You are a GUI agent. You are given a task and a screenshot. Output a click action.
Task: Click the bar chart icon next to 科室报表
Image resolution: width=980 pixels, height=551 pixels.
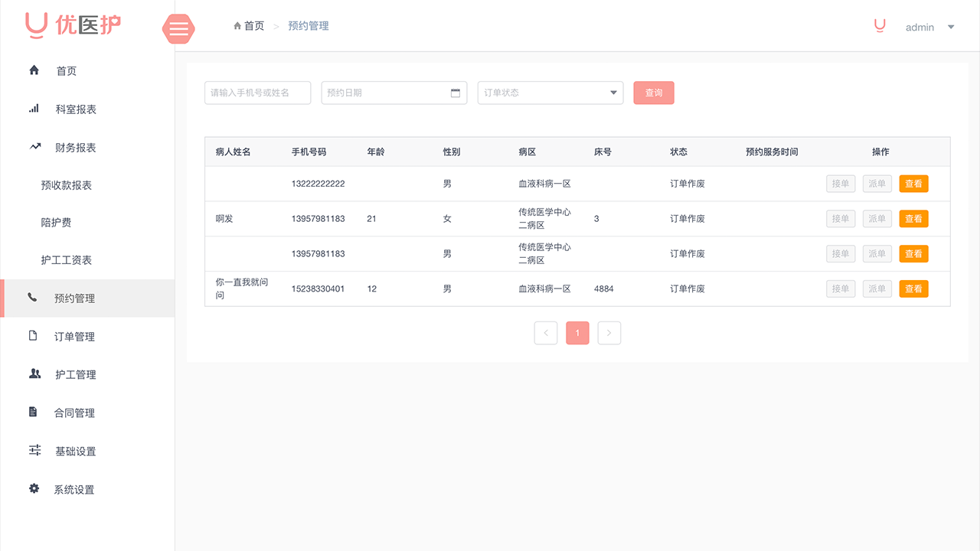[34, 108]
